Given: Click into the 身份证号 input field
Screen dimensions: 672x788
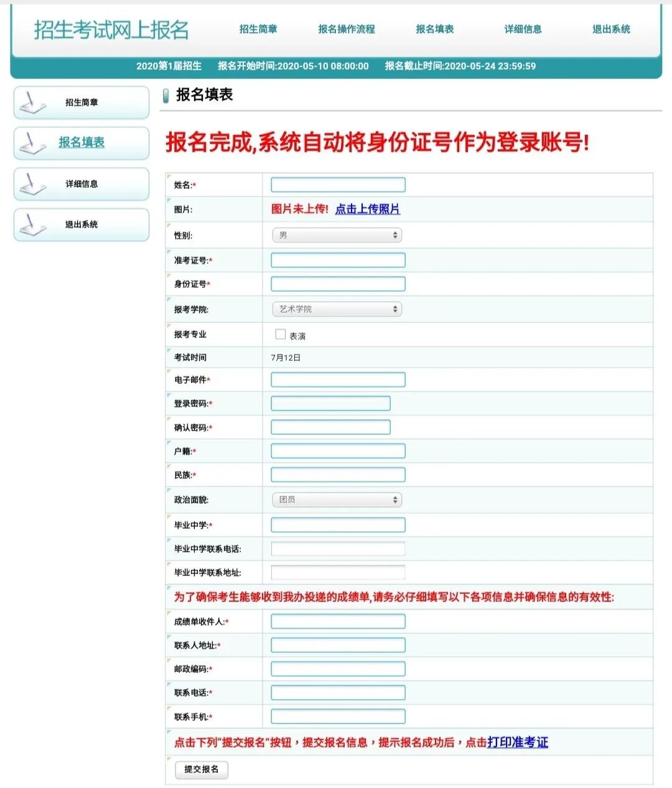Looking at the screenshot, I should point(338,284).
